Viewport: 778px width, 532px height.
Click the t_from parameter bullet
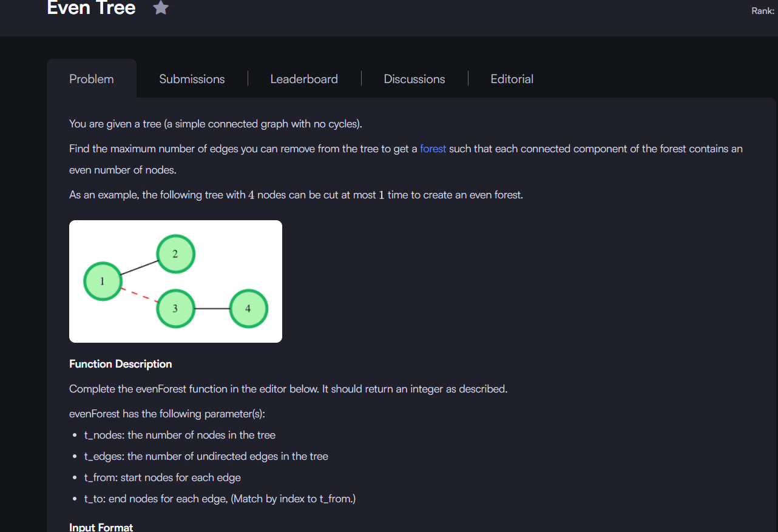[x=162, y=477]
